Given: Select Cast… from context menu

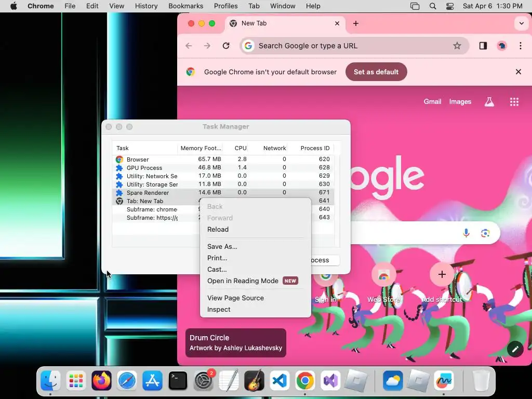Looking at the screenshot, I should [x=255, y=270].
